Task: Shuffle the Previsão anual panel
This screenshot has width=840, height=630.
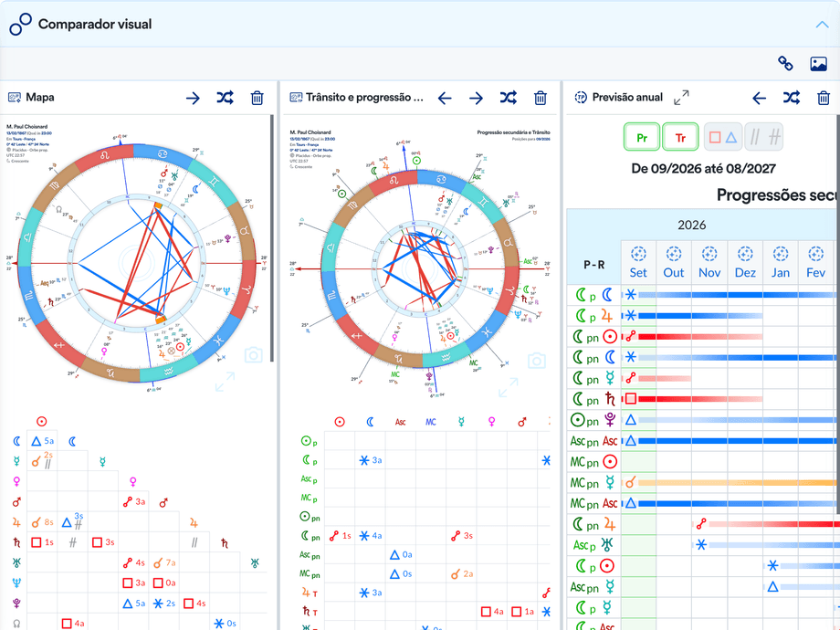Action: point(792,98)
